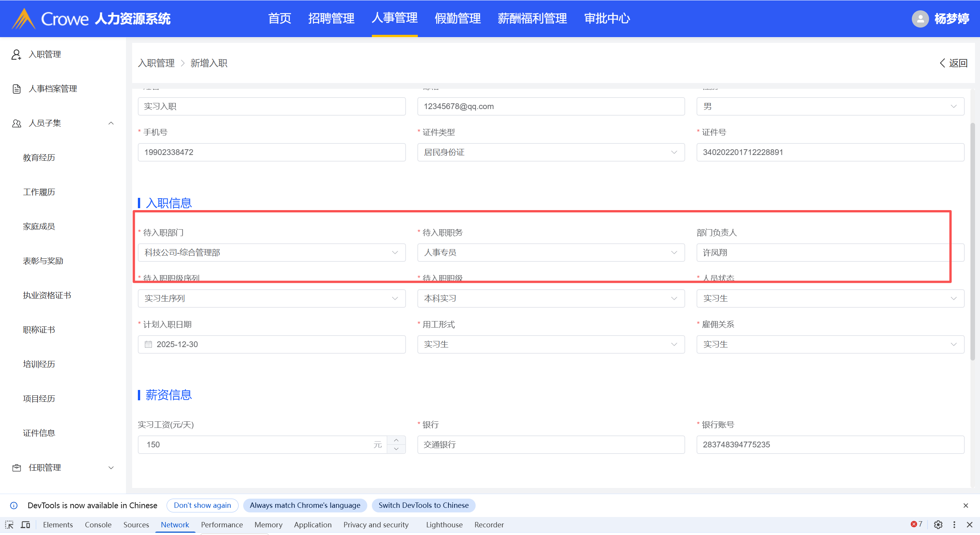Screen dimensions: 980x535
Task: Increase 实习工资 with the up stepper arrow
Action: [x=396, y=440]
